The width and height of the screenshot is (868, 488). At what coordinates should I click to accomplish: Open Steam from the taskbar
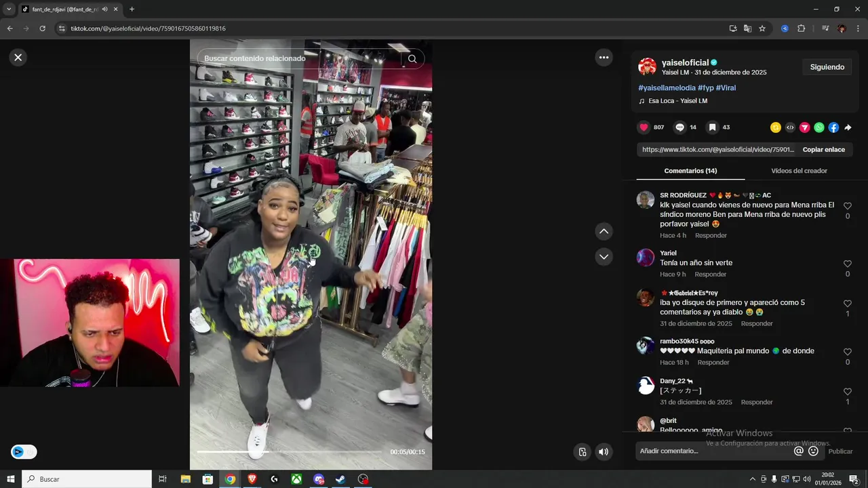pos(340,479)
